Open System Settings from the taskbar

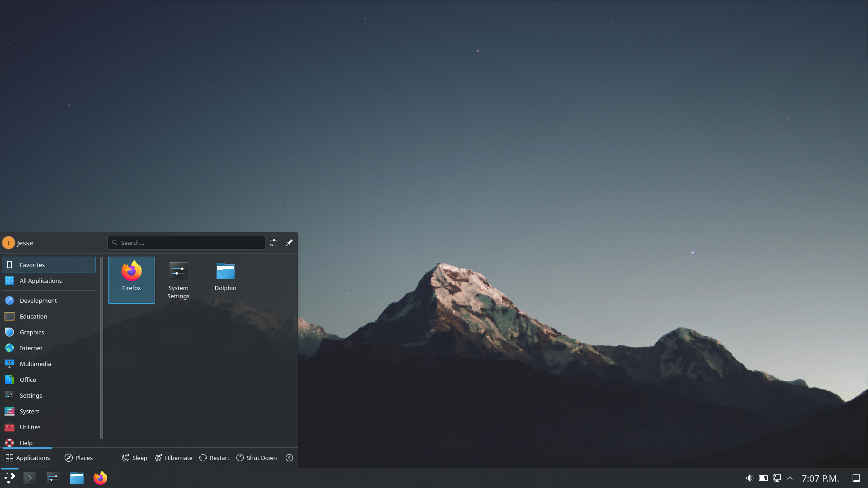[x=53, y=478]
